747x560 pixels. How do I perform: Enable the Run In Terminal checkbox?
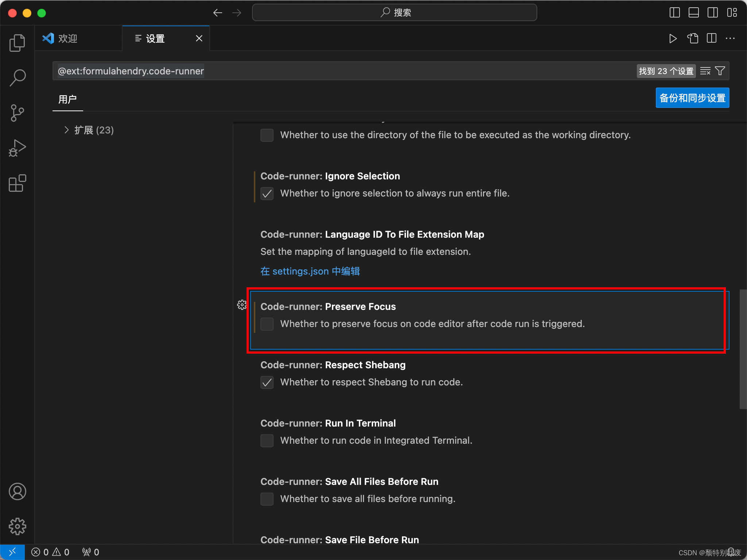pos(267,440)
